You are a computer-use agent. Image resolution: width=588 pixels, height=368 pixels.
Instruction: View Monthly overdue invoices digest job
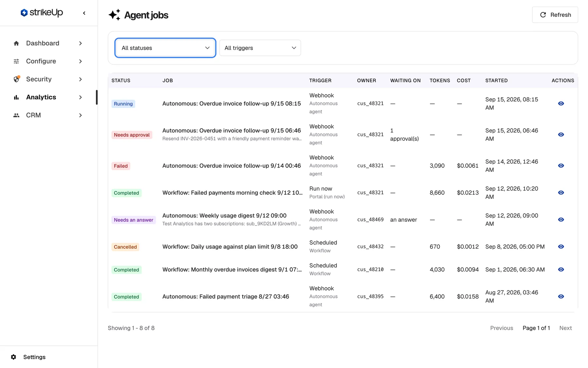pyautogui.click(x=561, y=270)
